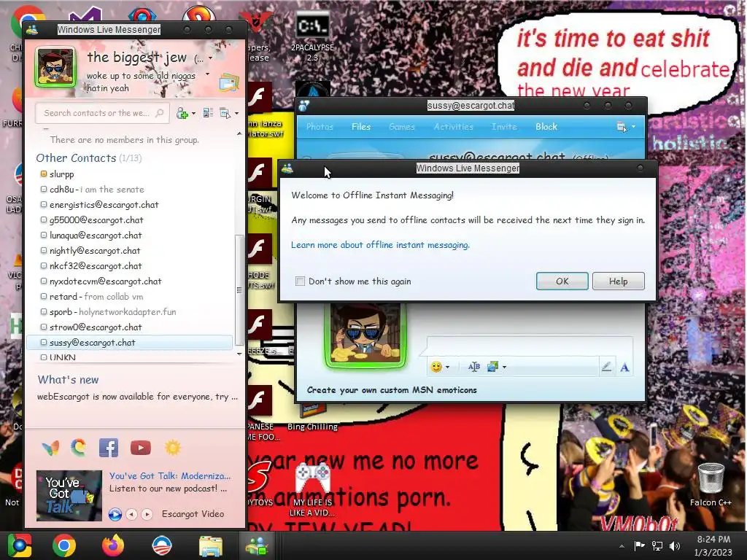This screenshot has height=560, width=747.
Task: Play the Escargot Video podcast
Action: coord(115,514)
